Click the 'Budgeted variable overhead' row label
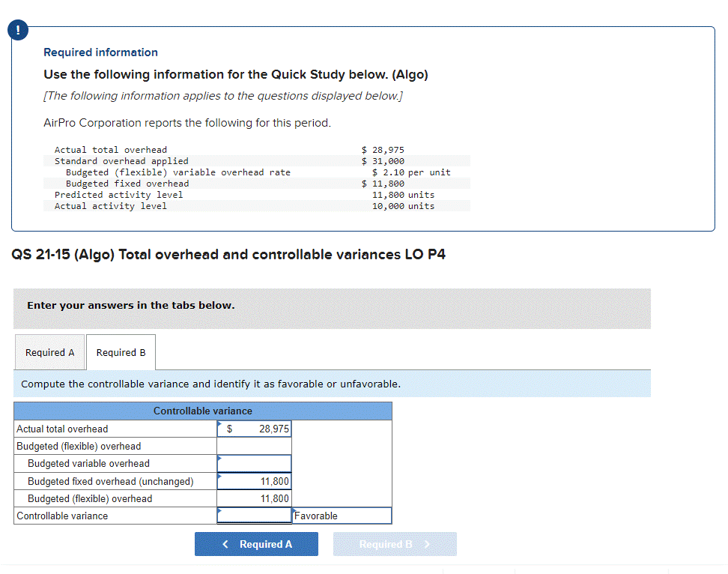 point(88,464)
